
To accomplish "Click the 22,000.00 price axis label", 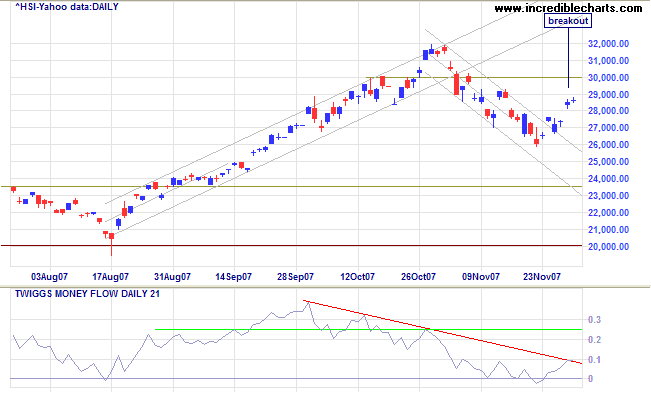I will click(x=609, y=213).
